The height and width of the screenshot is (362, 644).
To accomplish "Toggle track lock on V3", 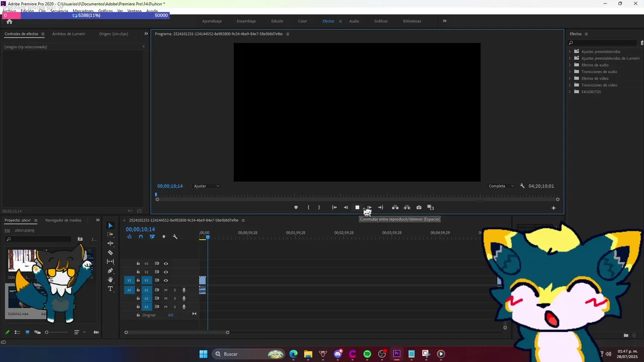I will click(138, 263).
